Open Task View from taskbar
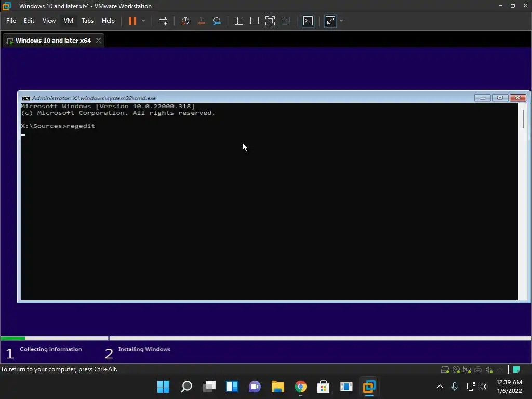Viewport: 532px width, 399px height. pyautogui.click(x=209, y=387)
